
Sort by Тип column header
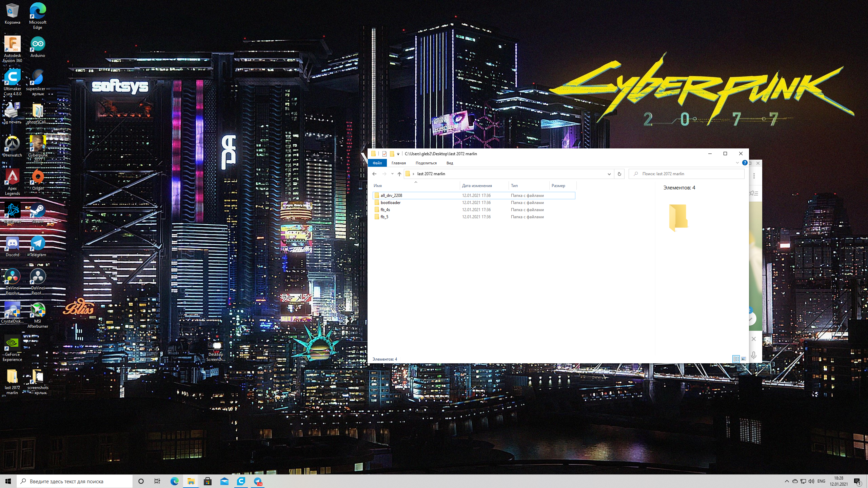(529, 186)
